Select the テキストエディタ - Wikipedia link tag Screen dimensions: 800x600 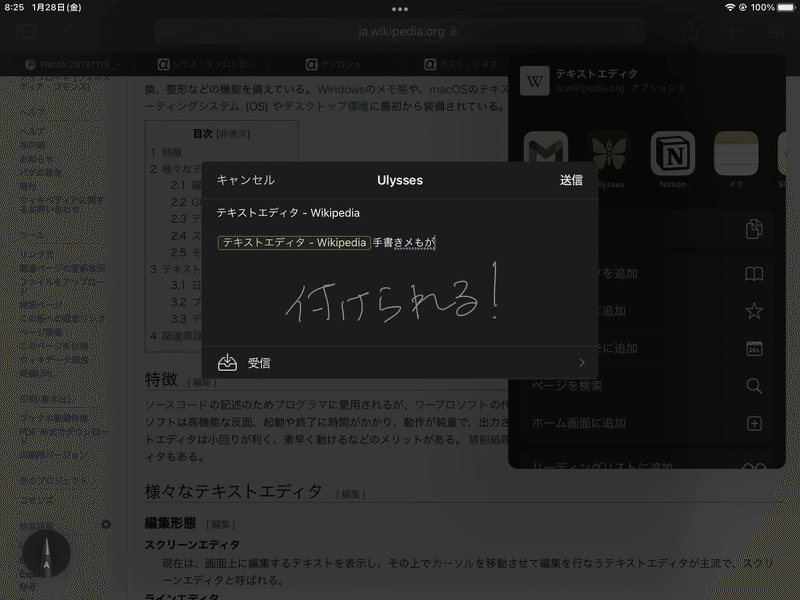[294, 242]
